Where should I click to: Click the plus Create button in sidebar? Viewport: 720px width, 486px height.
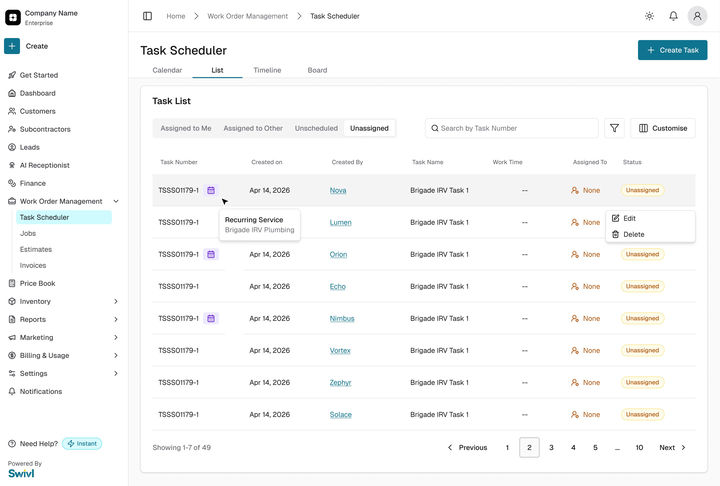click(12, 46)
